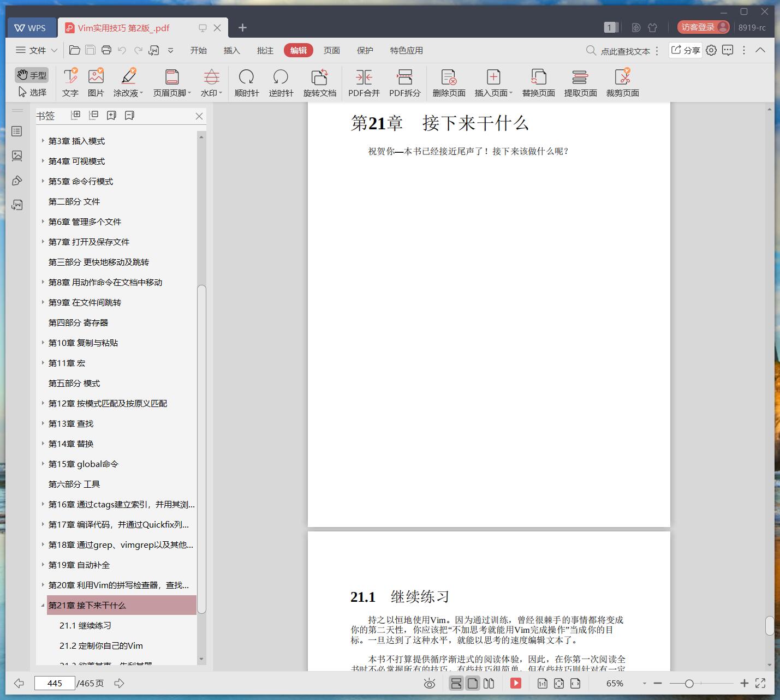Enter fullscreen mode icon
Screen dimensions: 780x700
pos(760,683)
